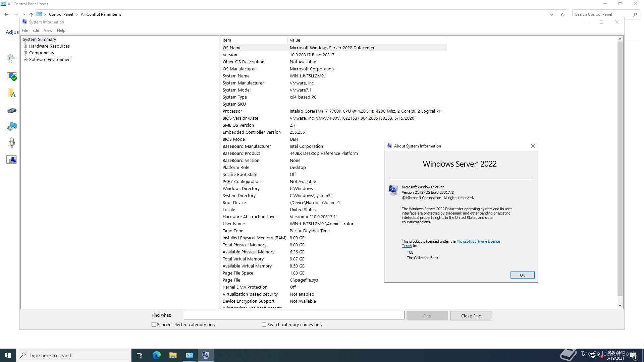Click the details pane vertical scrollbar thumb

(x=620, y=169)
